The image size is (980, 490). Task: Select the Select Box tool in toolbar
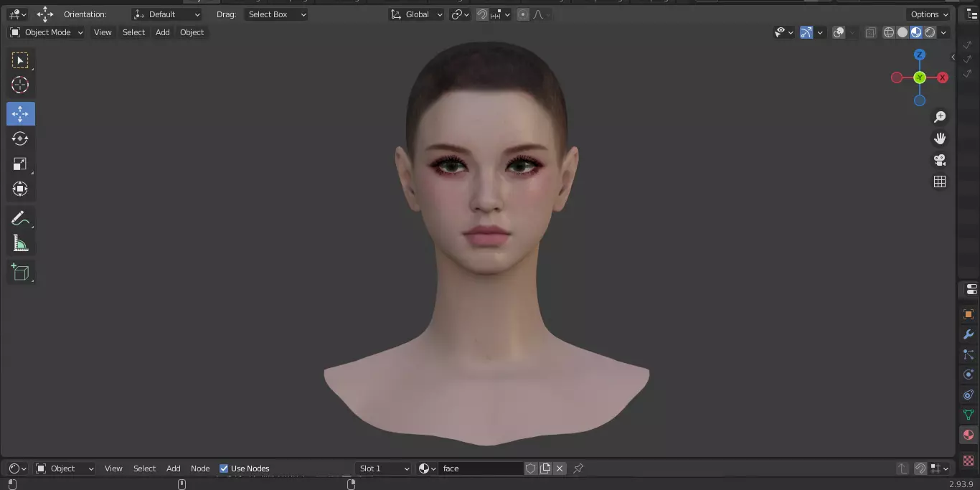coord(20,60)
